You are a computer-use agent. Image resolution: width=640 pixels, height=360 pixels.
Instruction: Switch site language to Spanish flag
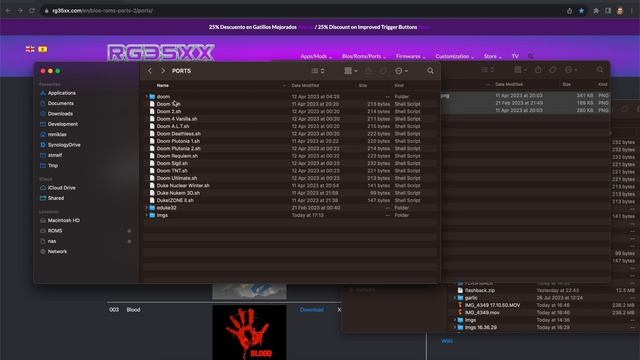click(42, 49)
